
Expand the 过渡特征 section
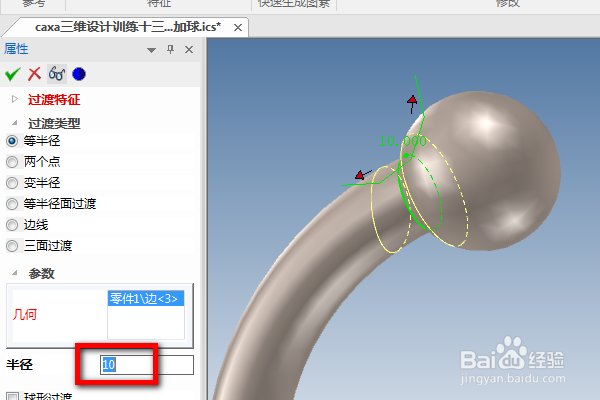(15, 99)
